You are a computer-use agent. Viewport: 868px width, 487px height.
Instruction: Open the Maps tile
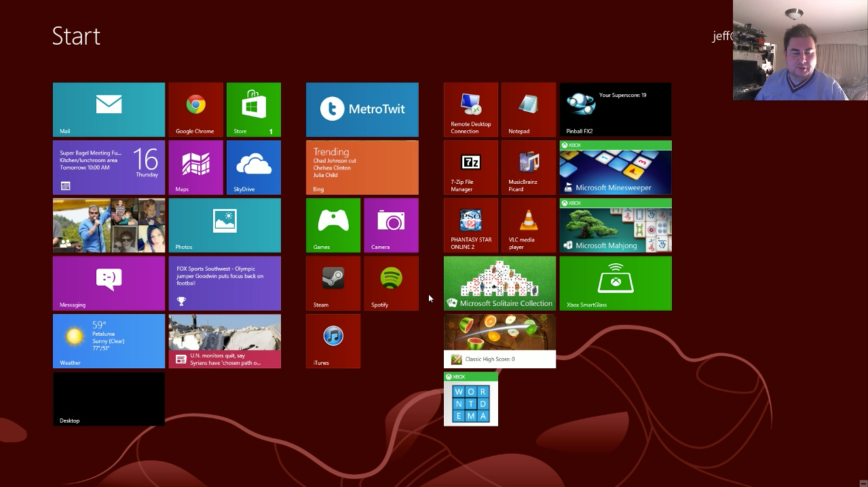point(195,168)
